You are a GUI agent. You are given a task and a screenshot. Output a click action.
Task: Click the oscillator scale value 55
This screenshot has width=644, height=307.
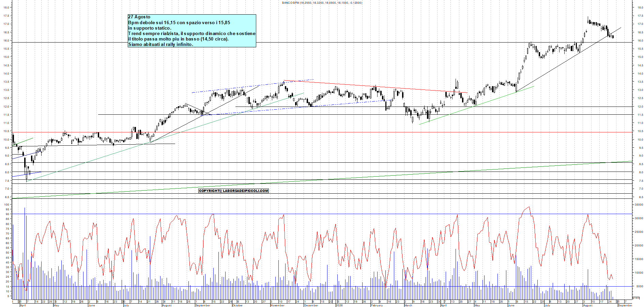(7, 248)
